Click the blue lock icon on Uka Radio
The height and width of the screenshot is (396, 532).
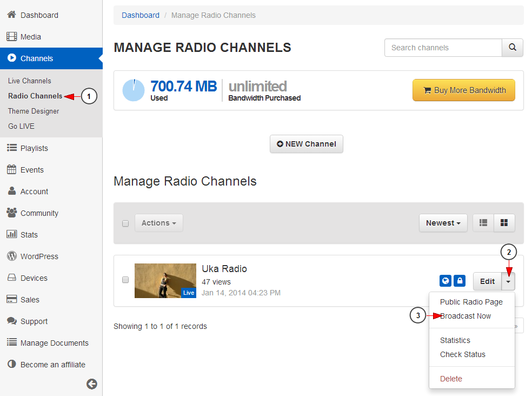point(460,281)
